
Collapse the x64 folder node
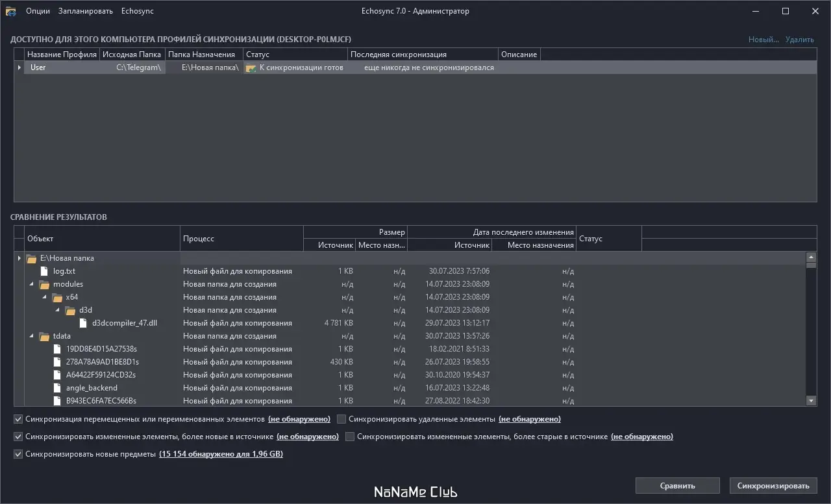point(45,297)
